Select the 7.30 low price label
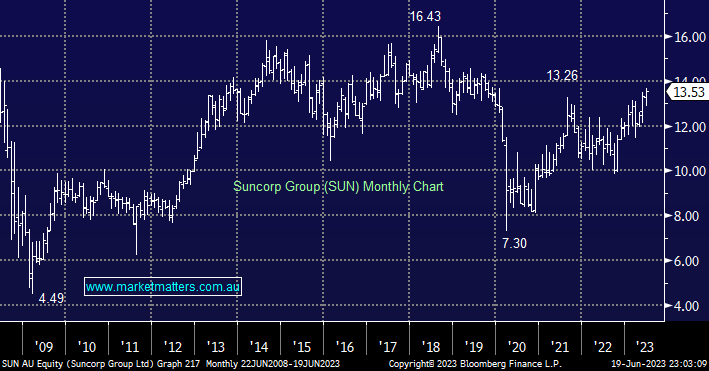This screenshot has height=371, width=709. coord(515,243)
